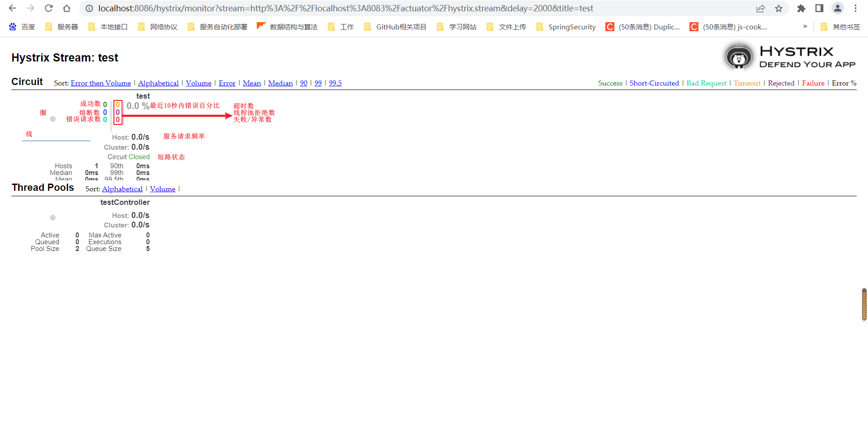Click the Queue Size label
Screen dimensions: 868x440
(104, 249)
